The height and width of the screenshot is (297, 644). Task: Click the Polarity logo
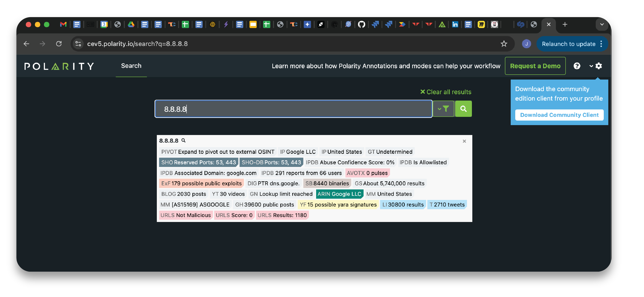click(x=59, y=66)
